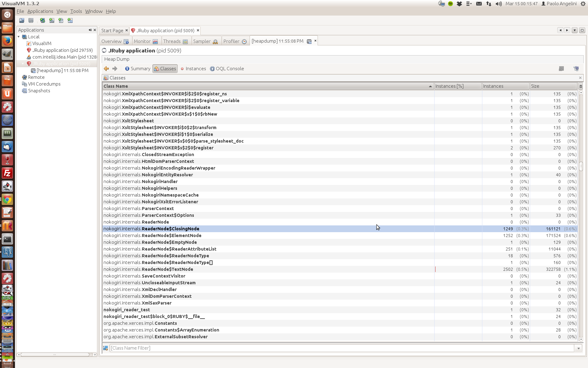The width and height of the screenshot is (588, 368).
Task: Open the Help menu
Action: [111, 11]
